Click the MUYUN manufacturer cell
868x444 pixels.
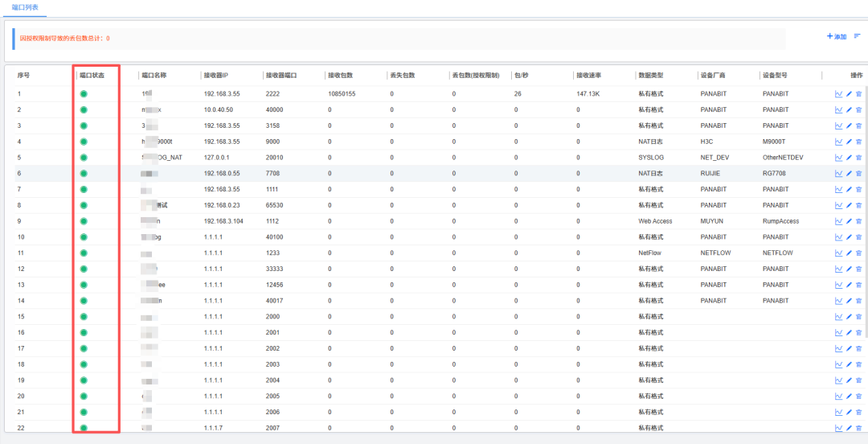click(711, 222)
